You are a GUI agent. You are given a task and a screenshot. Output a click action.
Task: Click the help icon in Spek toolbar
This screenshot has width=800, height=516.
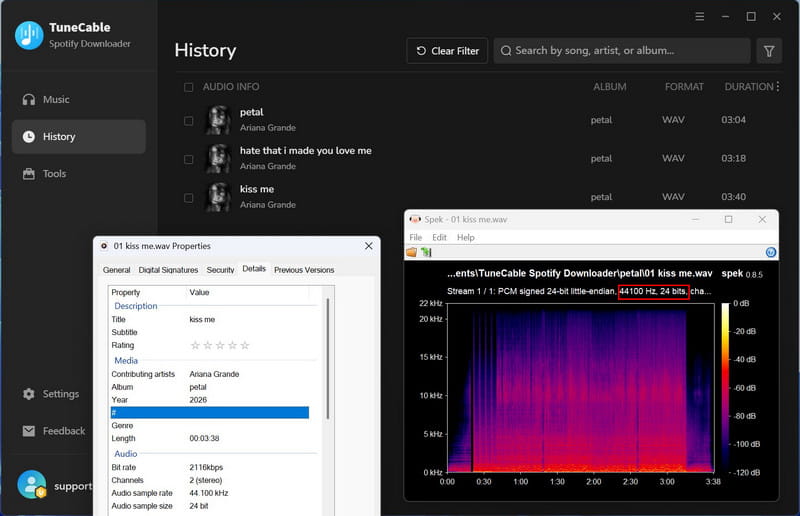pyautogui.click(x=770, y=252)
